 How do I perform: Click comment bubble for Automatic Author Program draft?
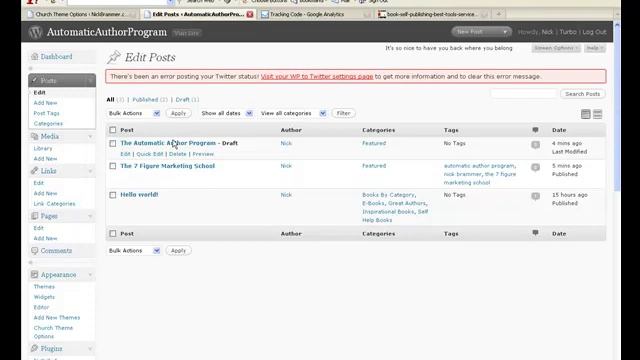(x=536, y=144)
